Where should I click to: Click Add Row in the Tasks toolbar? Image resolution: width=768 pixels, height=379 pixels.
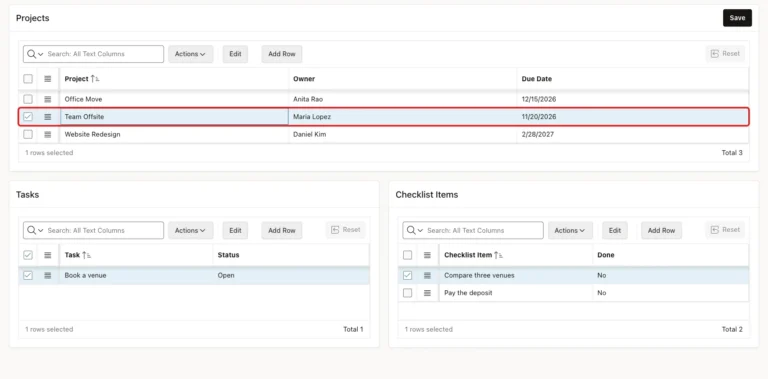[x=282, y=230]
